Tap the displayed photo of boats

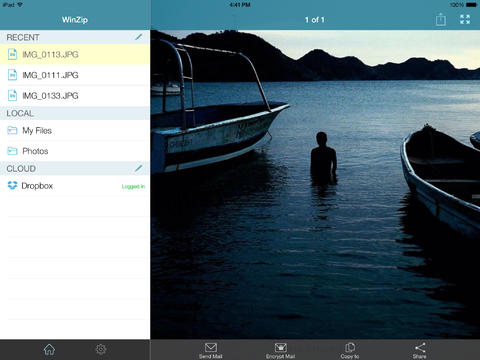click(x=315, y=184)
